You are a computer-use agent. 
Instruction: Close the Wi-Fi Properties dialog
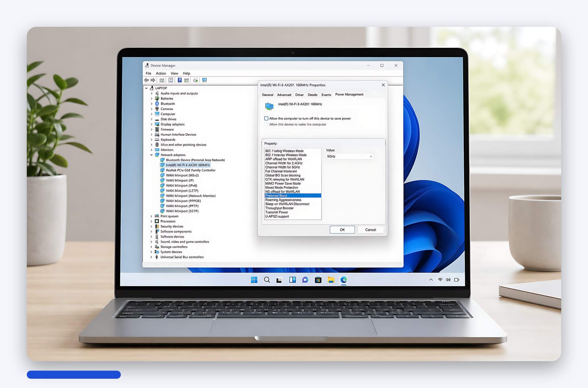tap(383, 85)
